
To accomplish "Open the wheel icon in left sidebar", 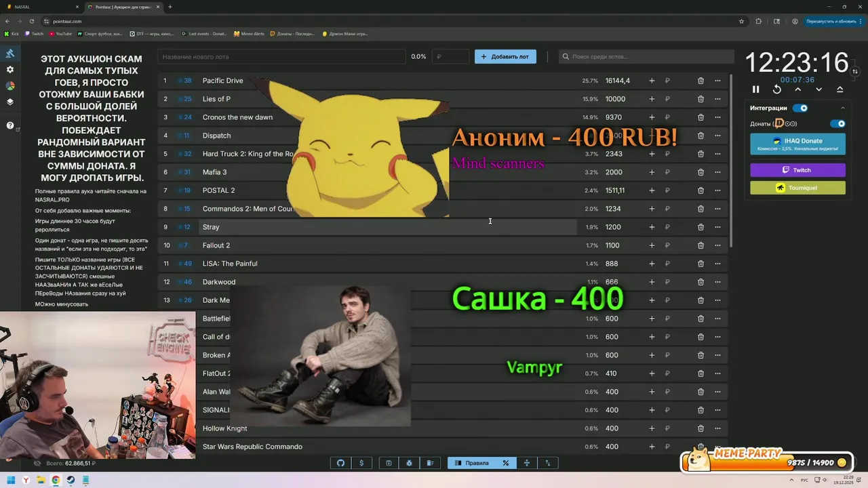I will (x=10, y=86).
